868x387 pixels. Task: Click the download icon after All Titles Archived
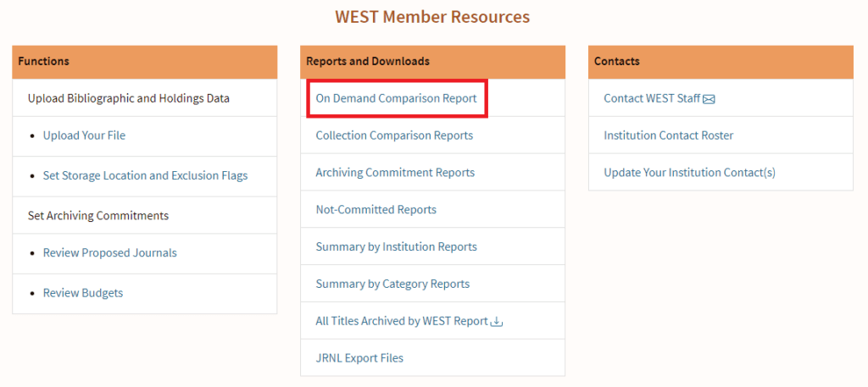(x=497, y=321)
